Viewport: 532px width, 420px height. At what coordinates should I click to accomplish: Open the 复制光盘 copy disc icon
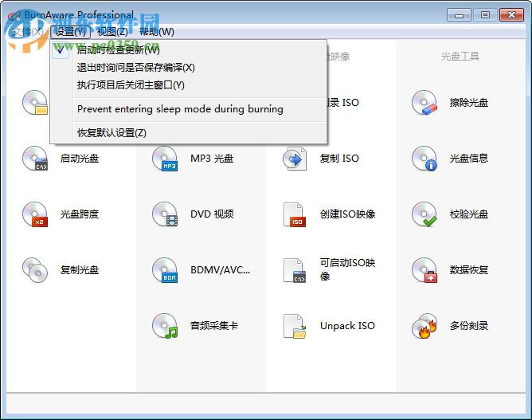(x=35, y=270)
